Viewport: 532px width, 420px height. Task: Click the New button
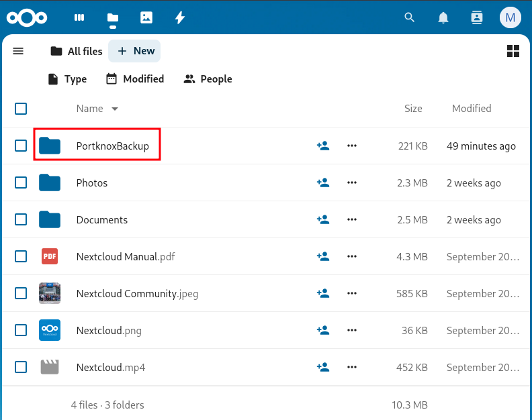[x=135, y=51]
